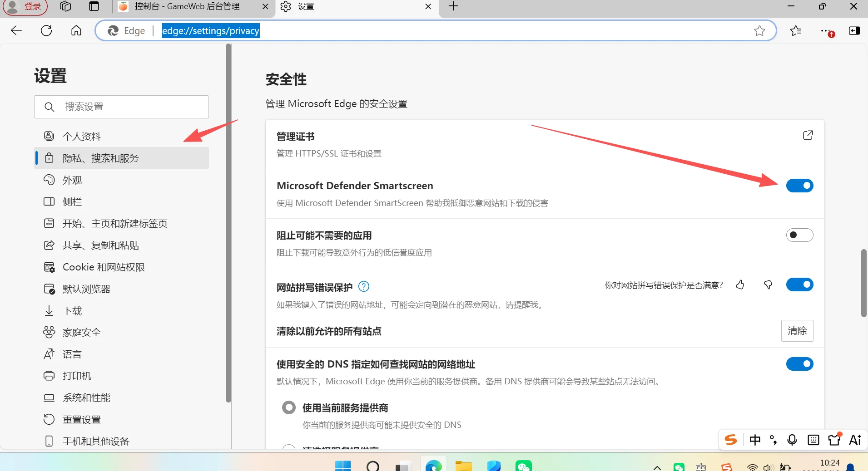Image resolution: width=868 pixels, height=471 pixels.
Task: Open 语言 settings section
Action: tap(121, 354)
